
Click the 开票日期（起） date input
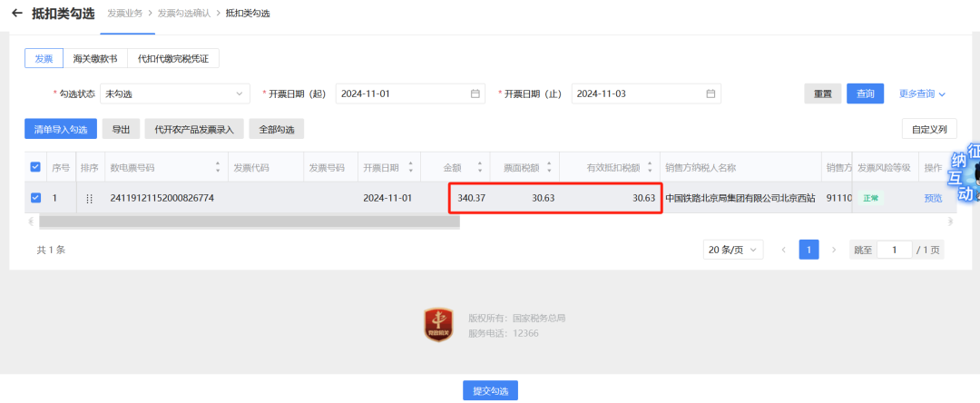(411, 93)
